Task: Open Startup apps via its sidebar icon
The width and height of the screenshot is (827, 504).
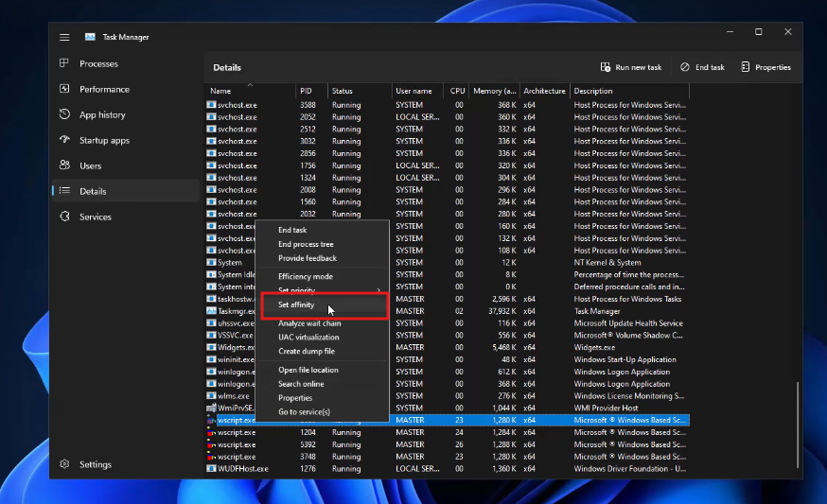Action: pyautogui.click(x=64, y=140)
